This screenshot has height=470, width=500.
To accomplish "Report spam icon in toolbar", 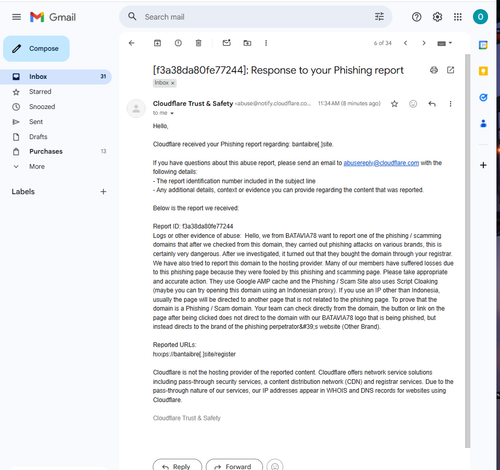I will coord(178,43).
